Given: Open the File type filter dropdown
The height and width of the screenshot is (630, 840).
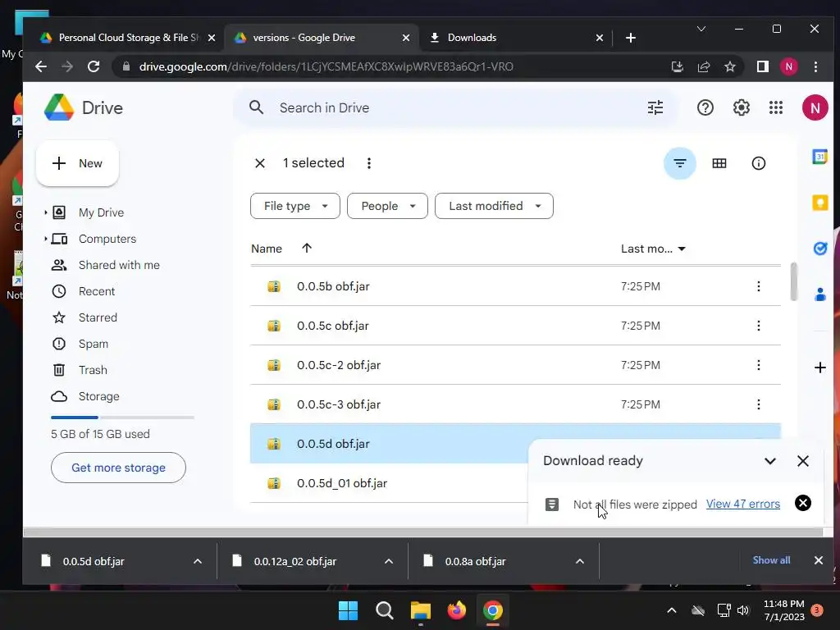Looking at the screenshot, I should point(295,206).
